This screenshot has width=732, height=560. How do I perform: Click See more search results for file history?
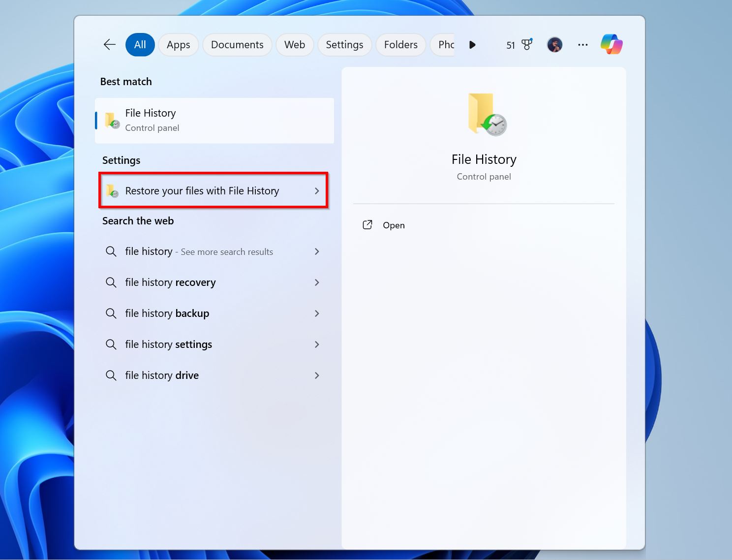point(199,251)
